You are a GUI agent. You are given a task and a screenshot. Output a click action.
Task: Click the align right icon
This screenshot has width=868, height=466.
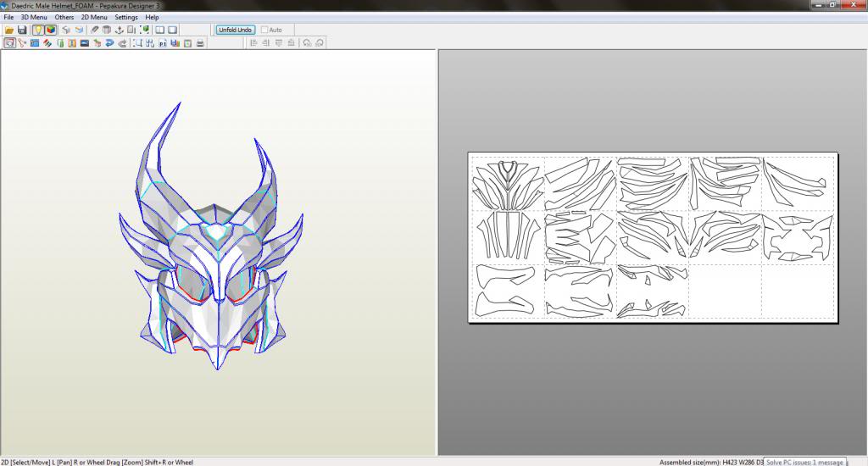[265, 42]
